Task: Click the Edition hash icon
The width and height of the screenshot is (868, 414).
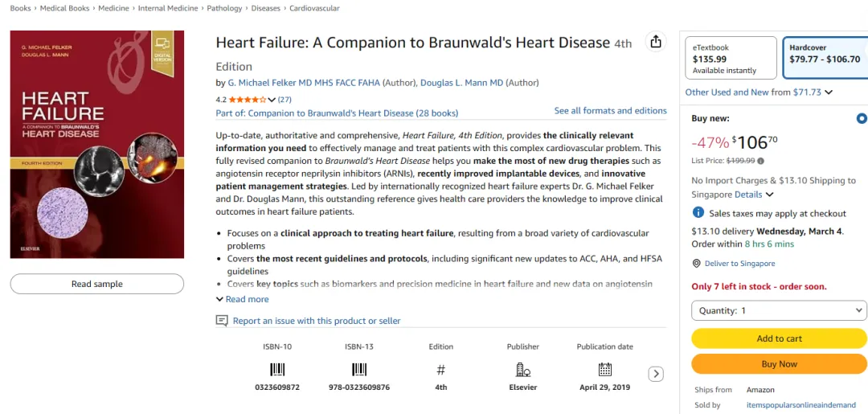Action: [x=440, y=370]
